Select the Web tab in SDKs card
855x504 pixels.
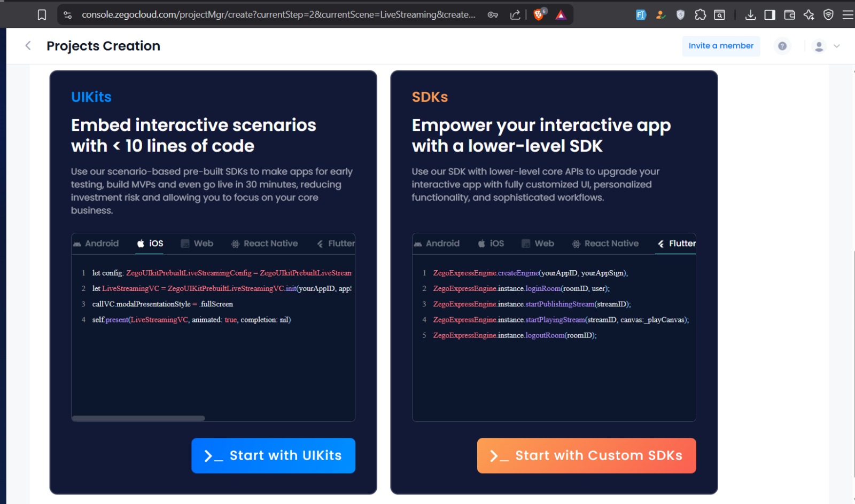click(x=538, y=243)
